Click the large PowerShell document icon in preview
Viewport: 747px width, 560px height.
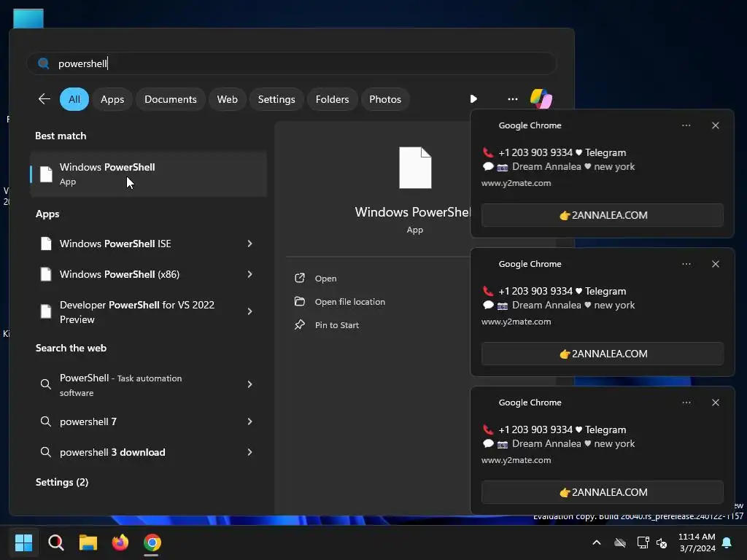415,168
